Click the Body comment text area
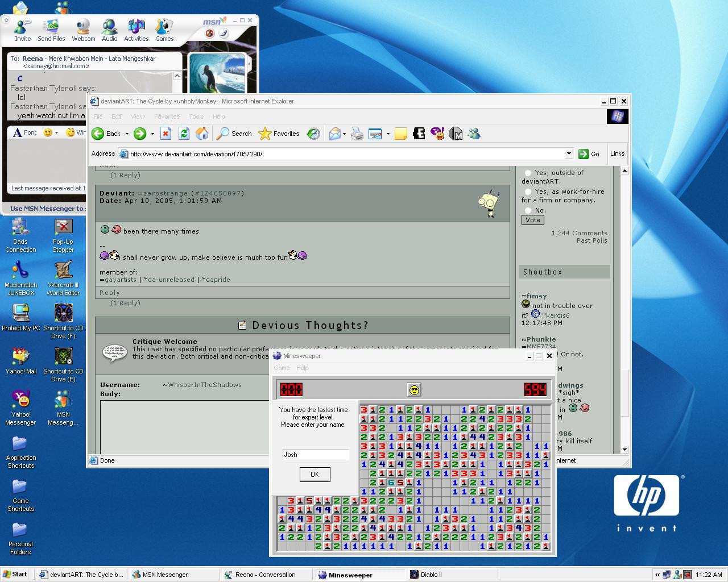 (185, 427)
